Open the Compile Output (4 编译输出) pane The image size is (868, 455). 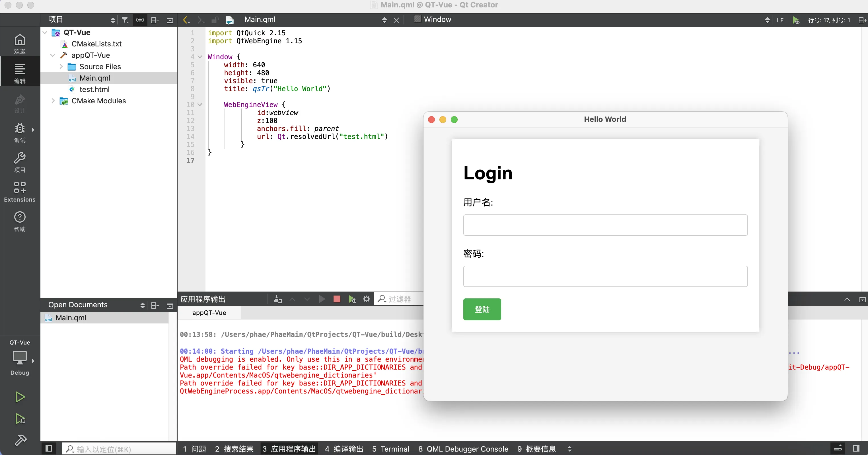[344, 449]
